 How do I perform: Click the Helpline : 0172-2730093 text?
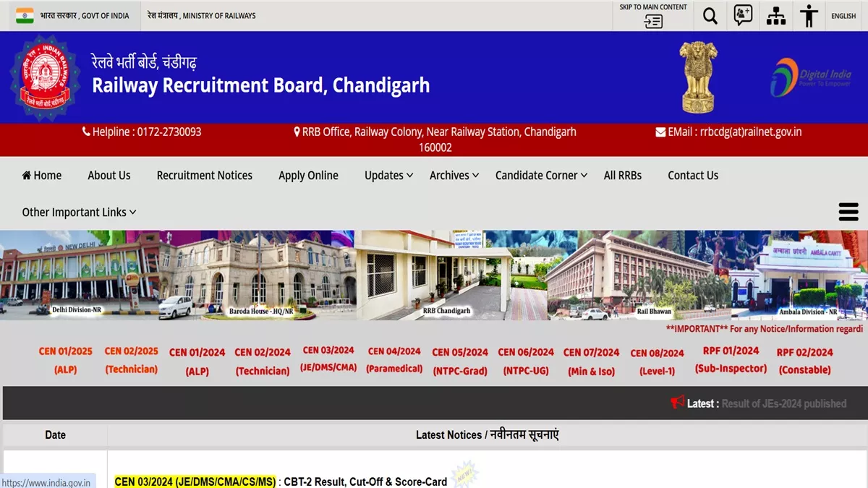click(147, 132)
